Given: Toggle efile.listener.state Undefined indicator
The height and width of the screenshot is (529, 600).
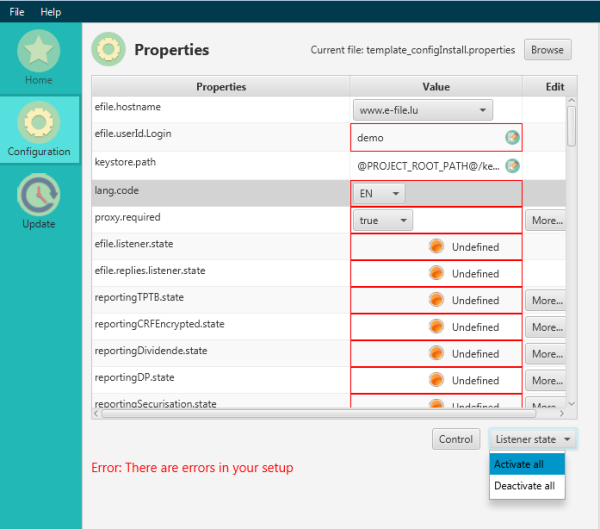Looking at the screenshot, I should 436,246.
